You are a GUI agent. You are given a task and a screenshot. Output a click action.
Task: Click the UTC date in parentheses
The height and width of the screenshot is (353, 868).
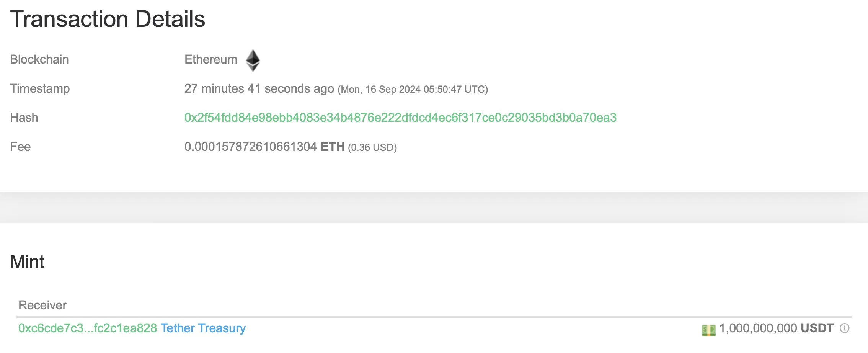(413, 89)
